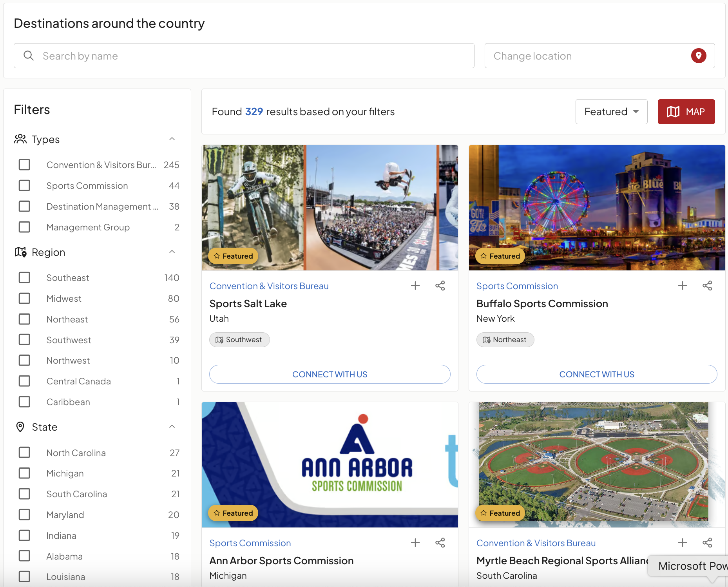Screen dimensions: 728x587
Task: Click the Region map icon in Filters
Action: point(20,252)
